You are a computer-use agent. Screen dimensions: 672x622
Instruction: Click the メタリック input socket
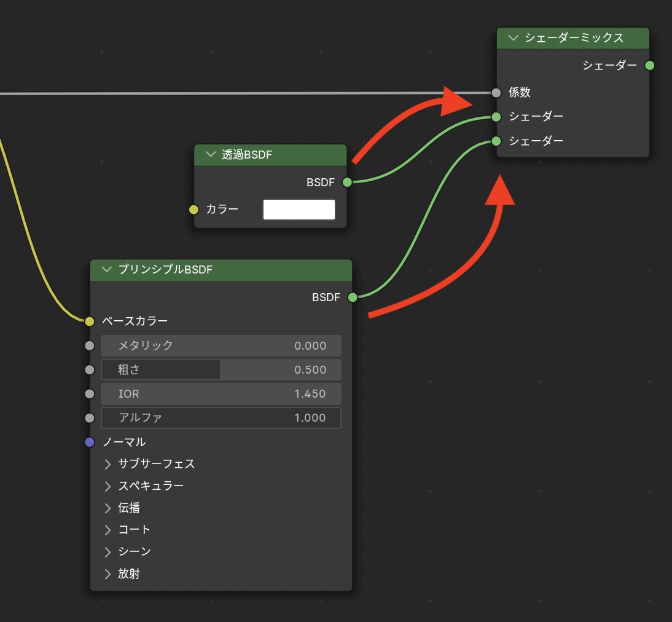[x=90, y=345]
